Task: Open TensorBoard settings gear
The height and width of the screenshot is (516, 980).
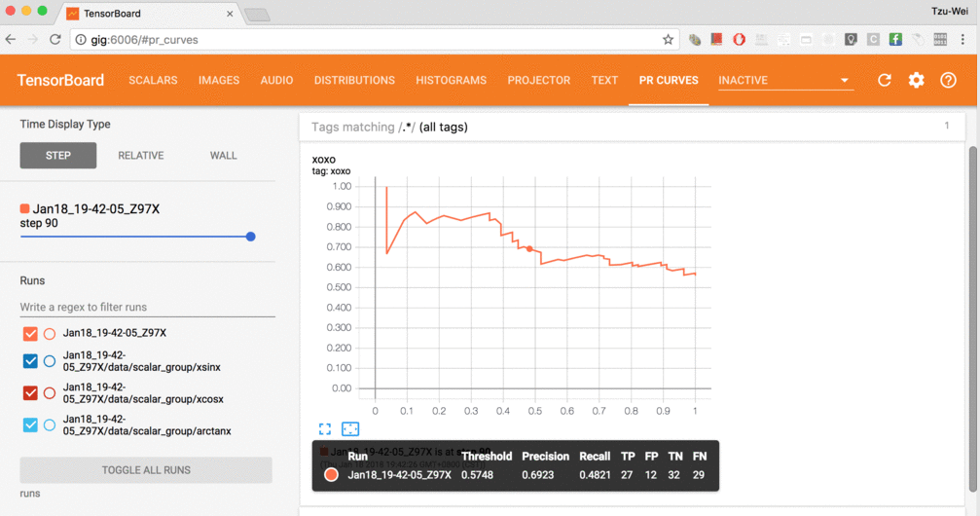Action: click(916, 80)
